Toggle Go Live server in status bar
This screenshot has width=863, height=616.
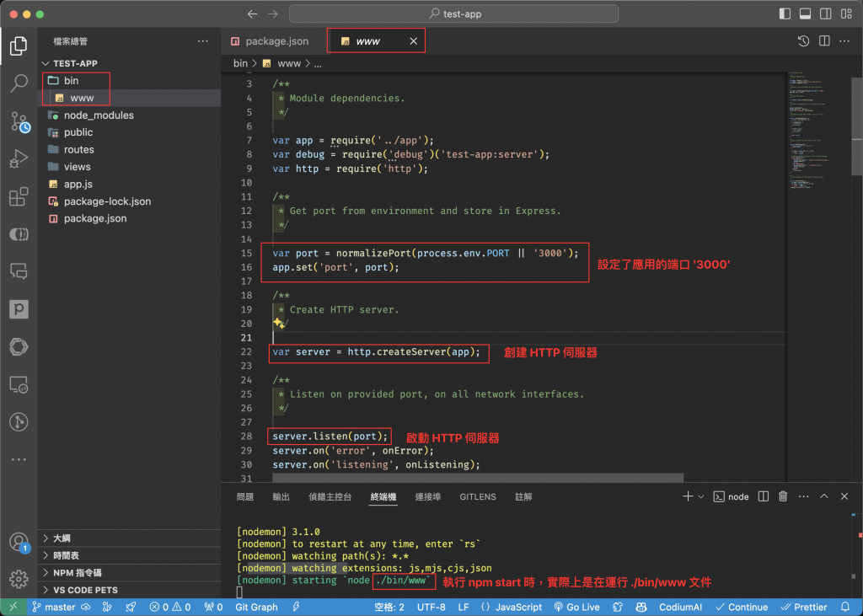[x=576, y=608]
